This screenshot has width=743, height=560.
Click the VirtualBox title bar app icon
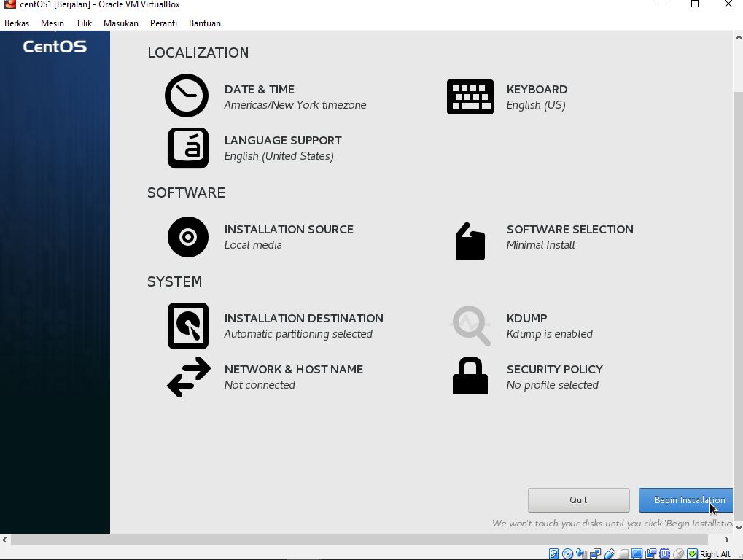[9, 4]
